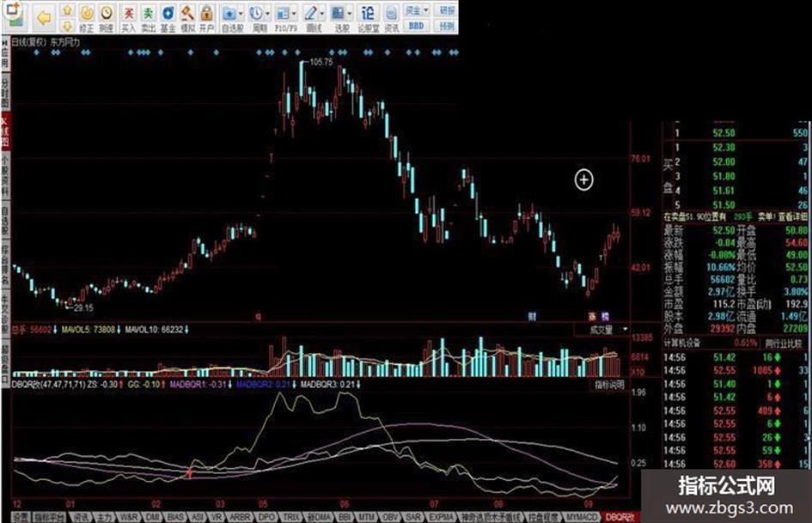Expand the 选股 dropdown arrow
Screen dimensions: 812x523
pyautogui.click(x=350, y=14)
